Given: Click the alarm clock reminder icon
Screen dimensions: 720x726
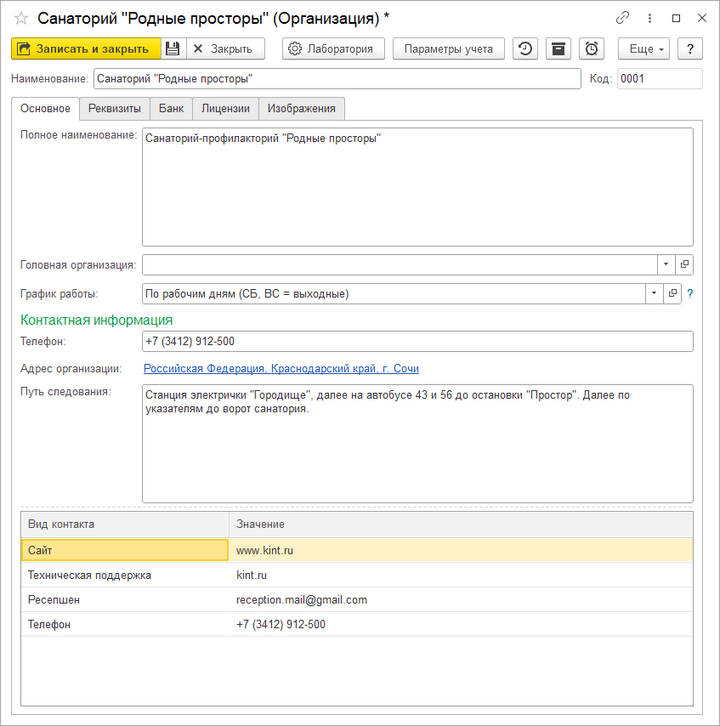Looking at the screenshot, I should point(592,49).
